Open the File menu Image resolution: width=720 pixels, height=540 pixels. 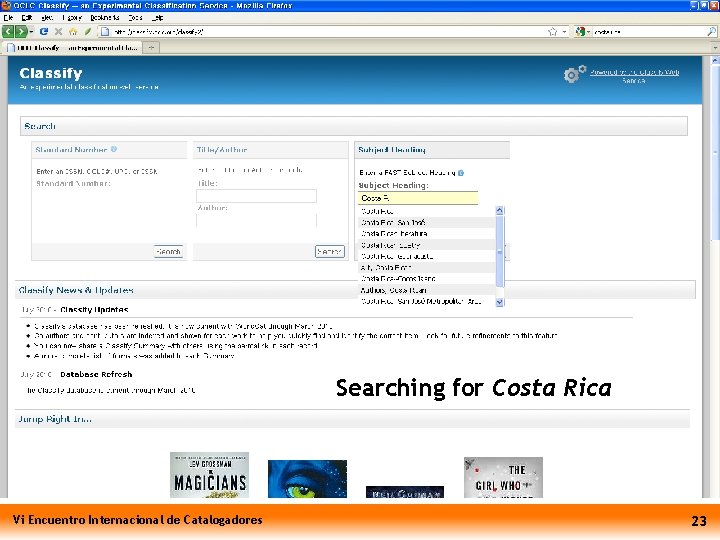pyautogui.click(x=8, y=18)
